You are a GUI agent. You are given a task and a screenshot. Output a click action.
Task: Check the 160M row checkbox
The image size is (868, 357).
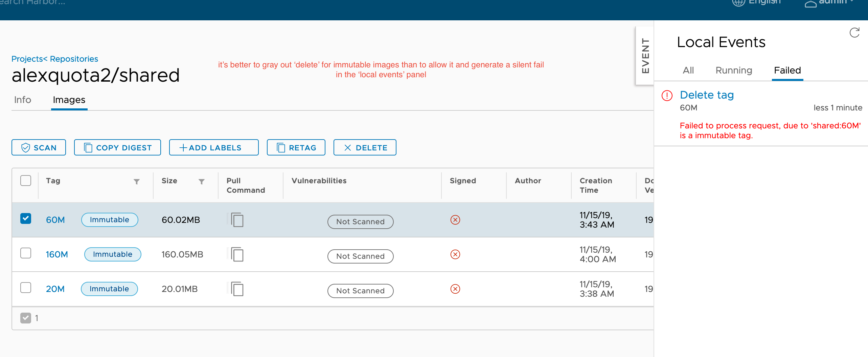pyautogui.click(x=26, y=253)
